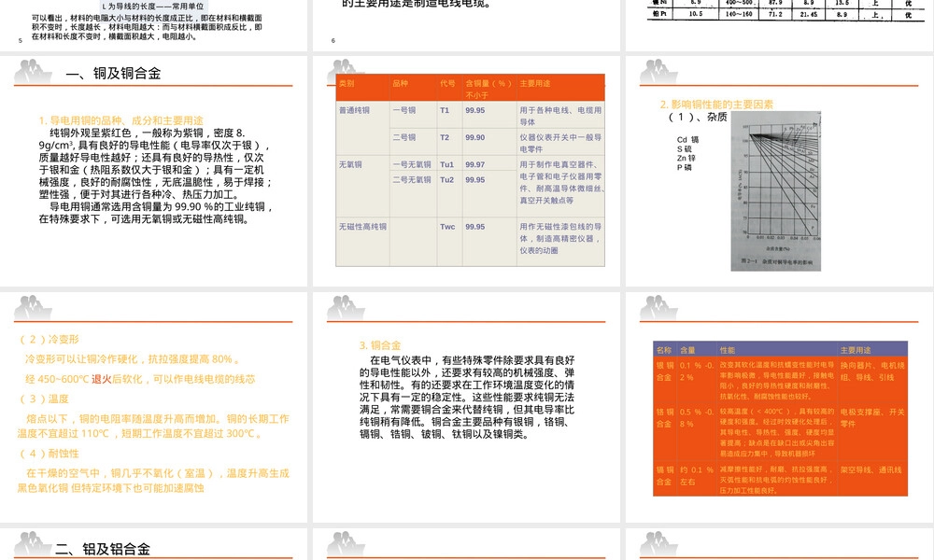
Task: Click the paragraph beginning 导电用铜通常选用含铜量
Action: (x=155, y=213)
